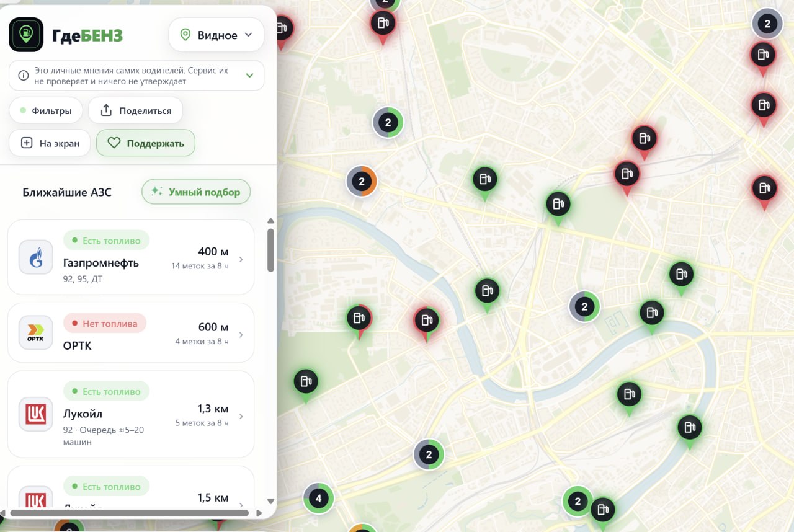Open details via the Лукойл 1,3 км chevron

click(241, 416)
